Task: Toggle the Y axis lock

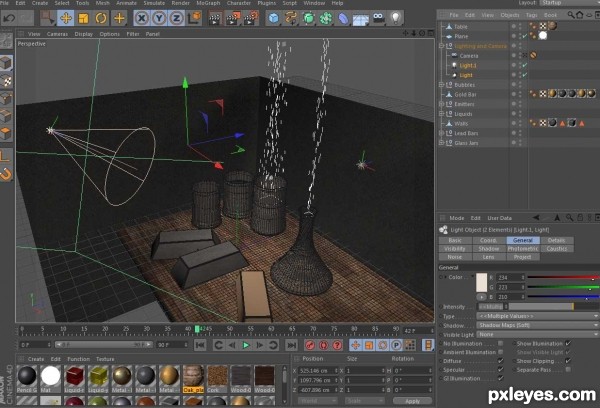Action: tap(159, 18)
